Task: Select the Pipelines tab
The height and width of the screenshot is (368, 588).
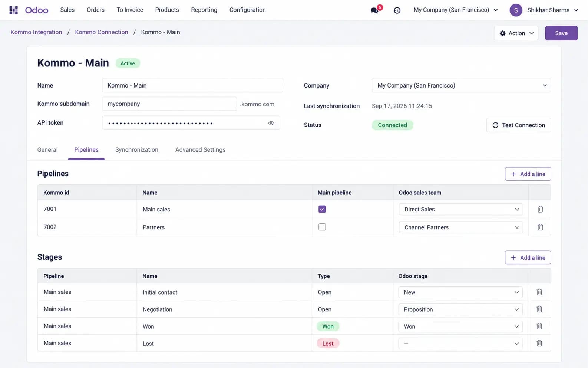Action: pyautogui.click(x=86, y=150)
